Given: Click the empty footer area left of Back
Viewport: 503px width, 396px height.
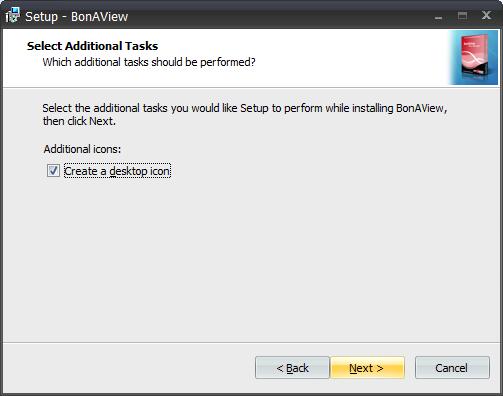Looking at the screenshot, I should (128, 368).
